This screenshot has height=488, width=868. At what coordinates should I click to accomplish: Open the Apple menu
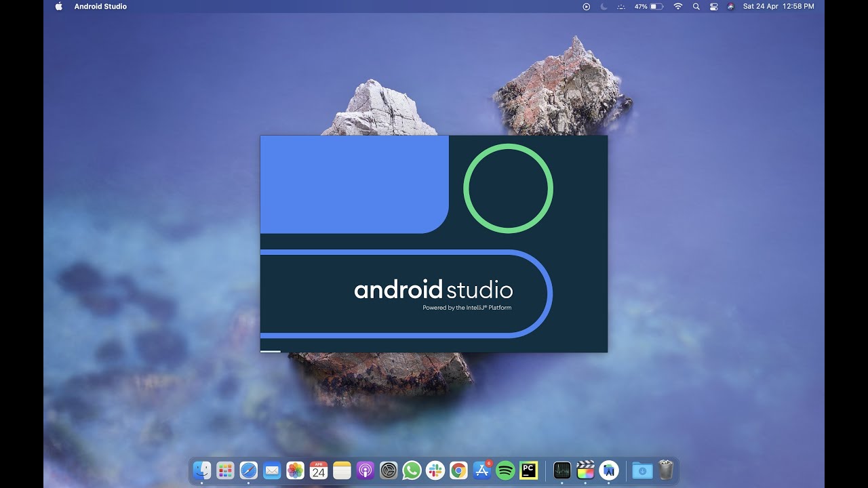point(58,7)
